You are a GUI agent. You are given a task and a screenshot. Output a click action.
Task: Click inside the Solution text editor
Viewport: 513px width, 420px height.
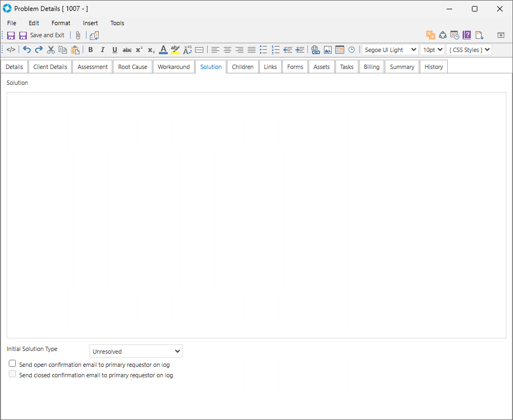point(256,215)
